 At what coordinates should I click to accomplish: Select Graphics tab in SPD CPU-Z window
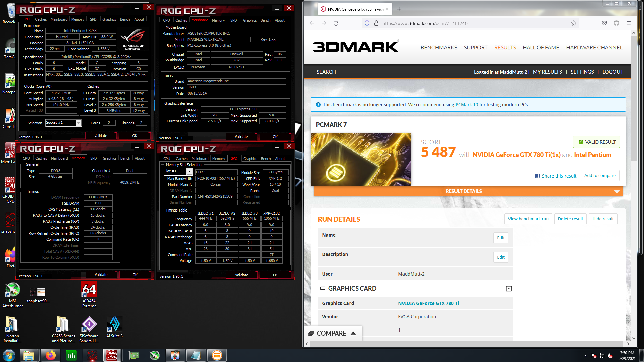point(250,159)
